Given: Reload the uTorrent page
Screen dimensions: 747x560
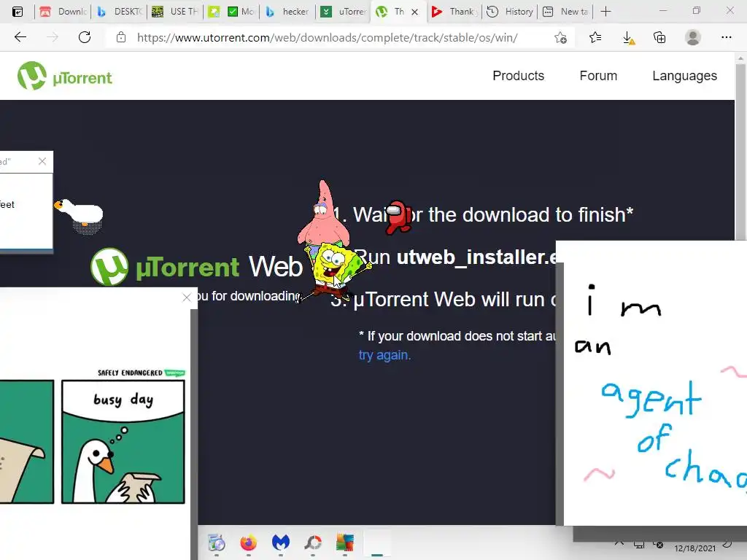Looking at the screenshot, I should click(85, 37).
